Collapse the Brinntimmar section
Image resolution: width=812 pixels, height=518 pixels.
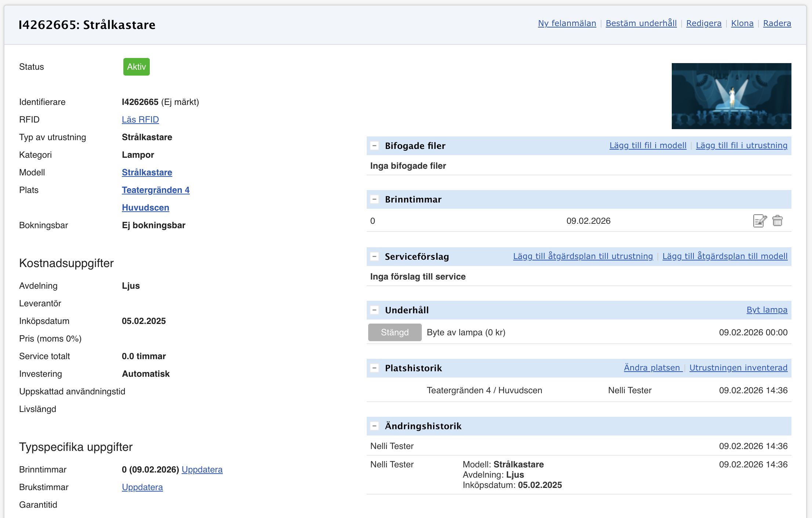coord(374,200)
